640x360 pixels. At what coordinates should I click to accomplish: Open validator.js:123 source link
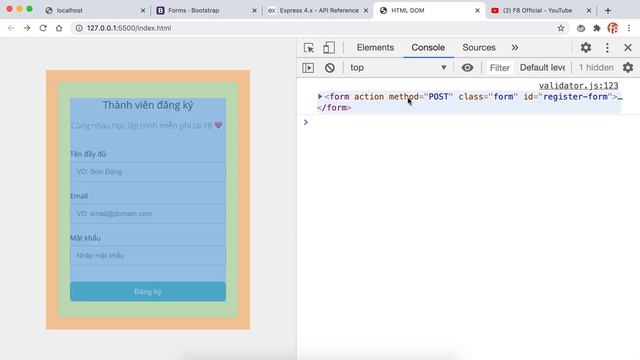[578, 86]
